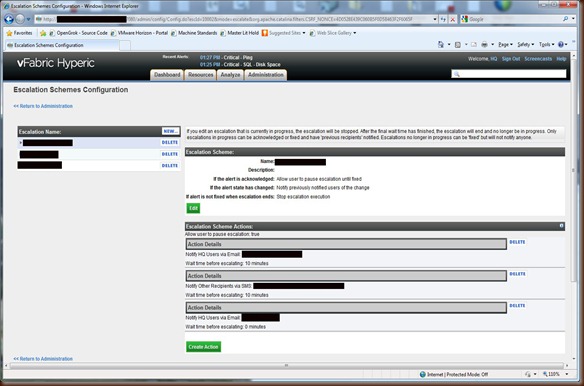Screen dimensions: 584x386
Task: Click the browser Back arrow button
Action: pos(9,19)
